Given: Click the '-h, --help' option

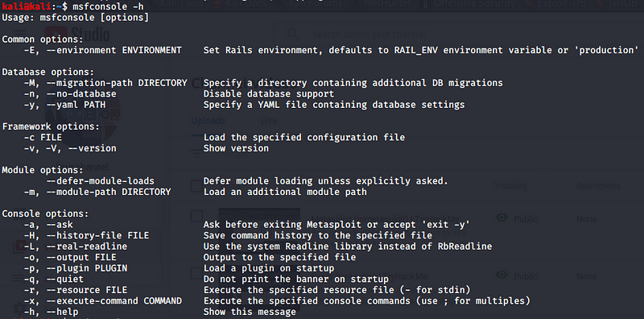Looking at the screenshot, I should point(51,312).
